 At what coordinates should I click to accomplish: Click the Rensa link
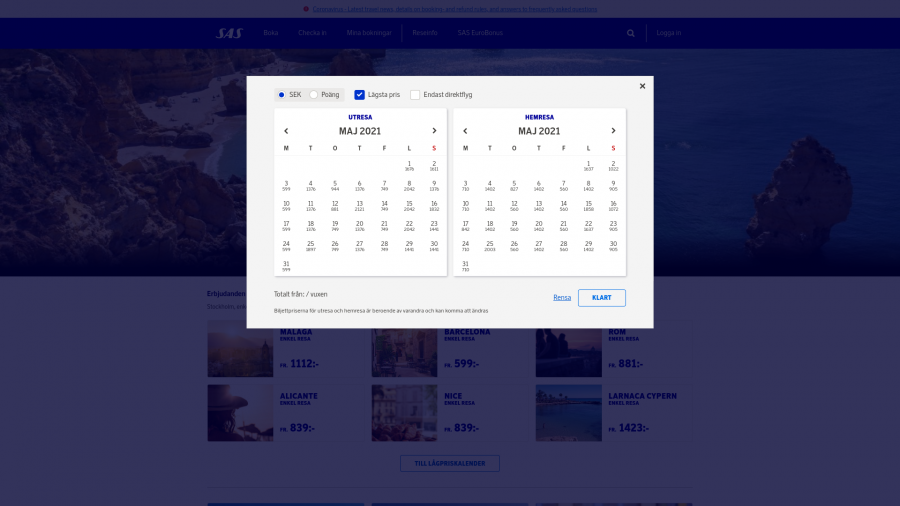click(562, 298)
